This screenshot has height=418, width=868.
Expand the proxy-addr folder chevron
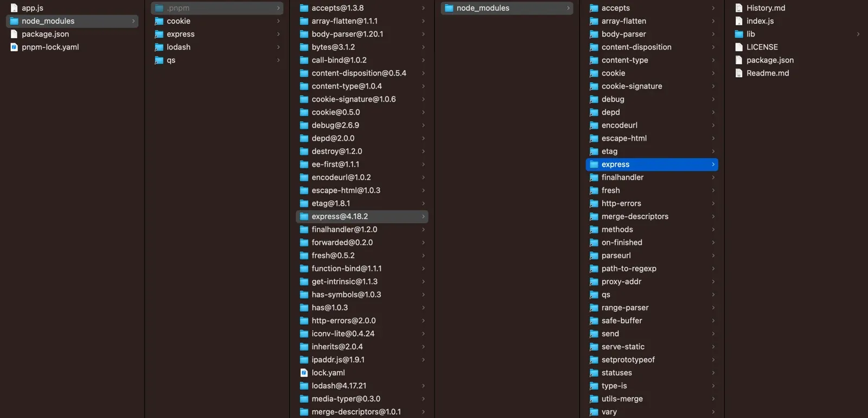(713, 282)
